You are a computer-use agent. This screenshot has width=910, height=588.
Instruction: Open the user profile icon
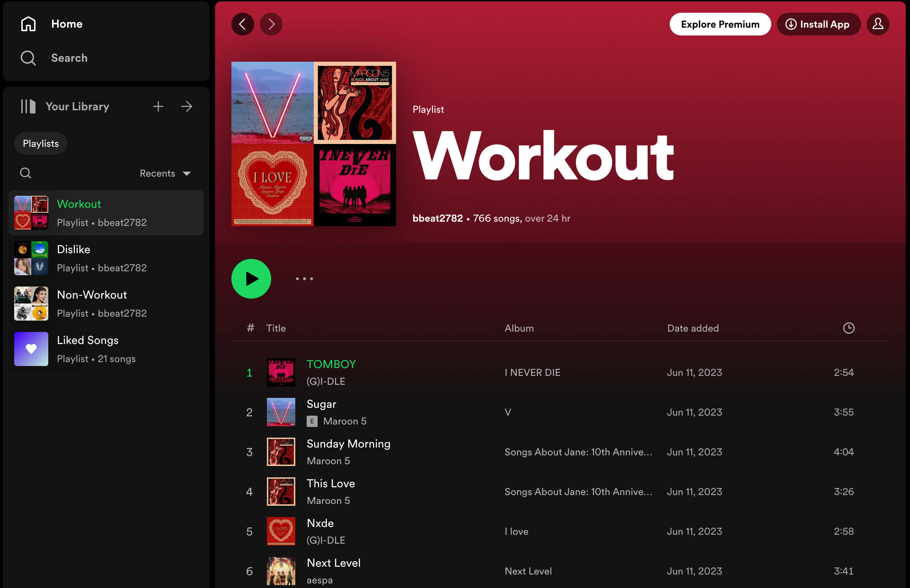click(x=878, y=24)
